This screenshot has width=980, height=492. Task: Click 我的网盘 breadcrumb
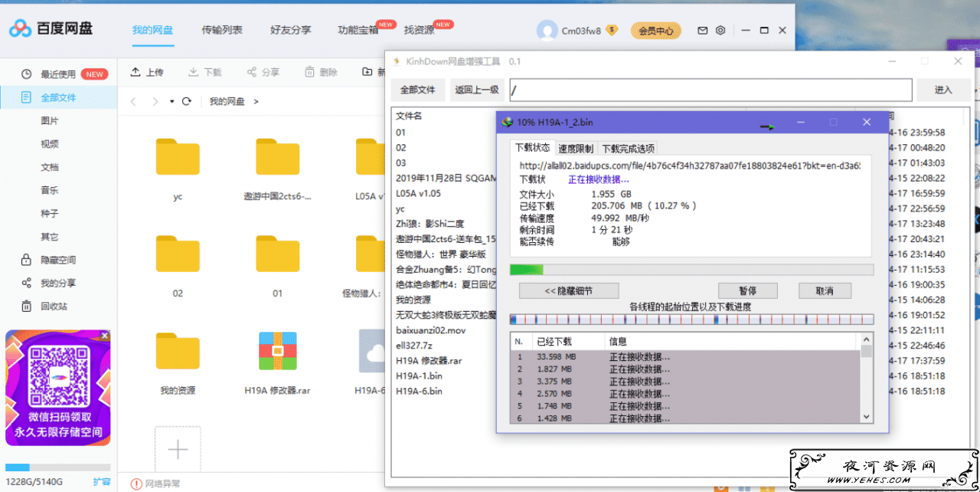pos(227,101)
